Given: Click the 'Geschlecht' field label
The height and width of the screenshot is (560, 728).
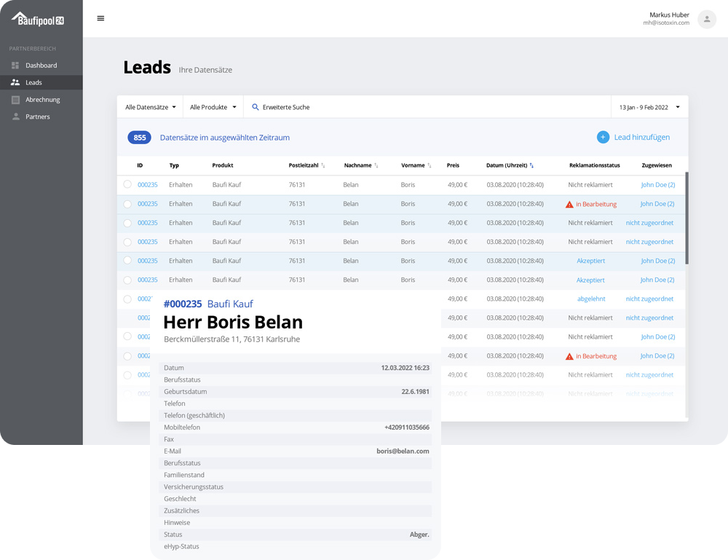Looking at the screenshot, I should [180, 499].
